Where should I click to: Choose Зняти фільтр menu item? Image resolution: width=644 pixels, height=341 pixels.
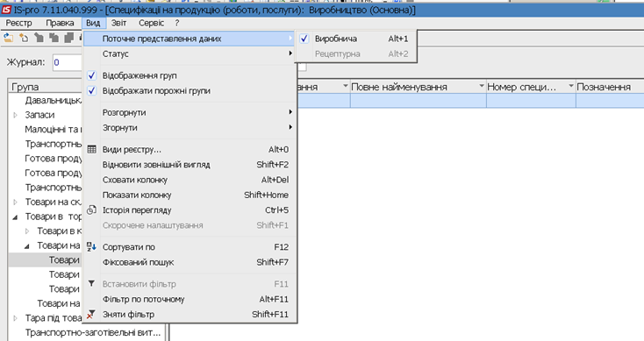click(x=190, y=315)
